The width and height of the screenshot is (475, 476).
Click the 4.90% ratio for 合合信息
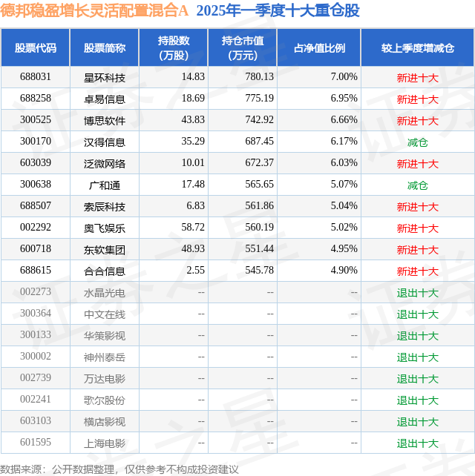point(344,270)
